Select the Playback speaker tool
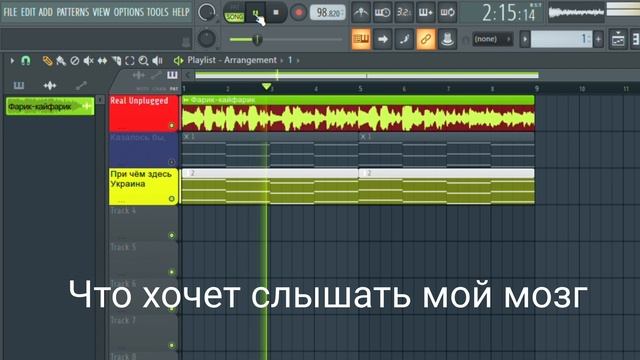 [157, 61]
